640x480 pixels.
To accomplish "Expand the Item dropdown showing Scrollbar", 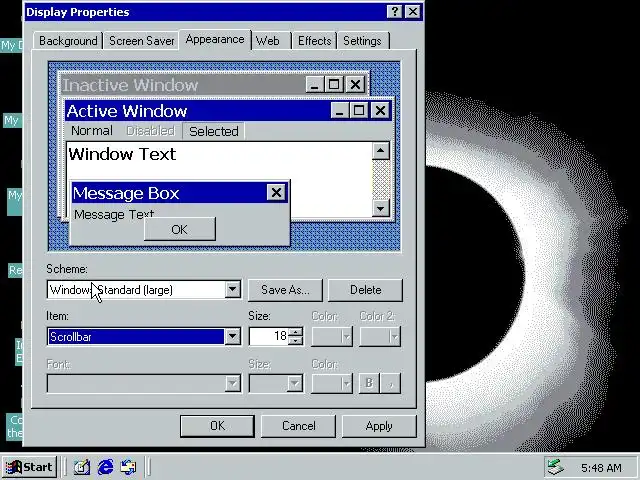I will tap(232, 337).
